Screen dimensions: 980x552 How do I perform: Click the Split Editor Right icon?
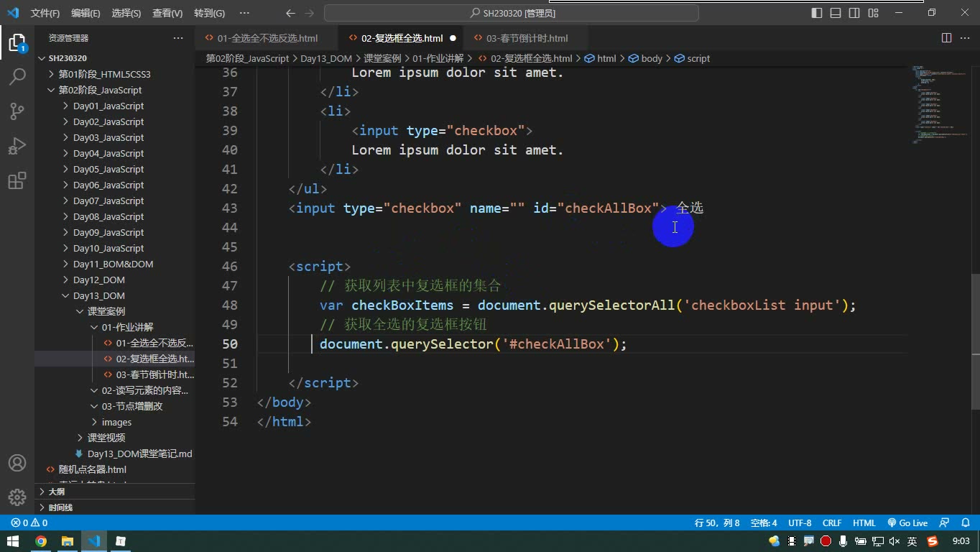click(x=946, y=38)
